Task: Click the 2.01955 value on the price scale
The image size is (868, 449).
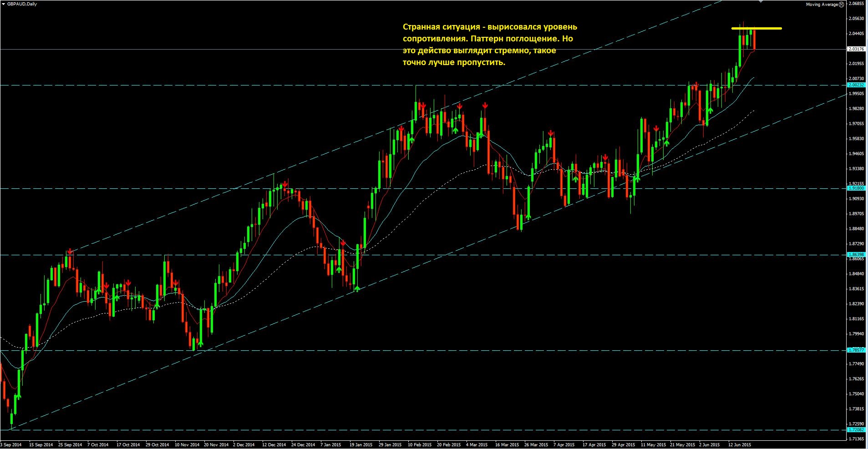Action: click(857, 64)
